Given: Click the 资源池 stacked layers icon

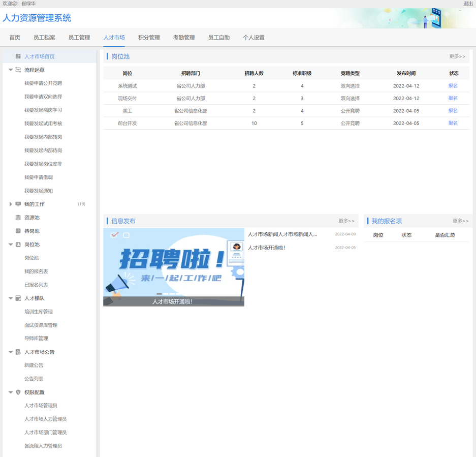Looking at the screenshot, I should point(18,218).
